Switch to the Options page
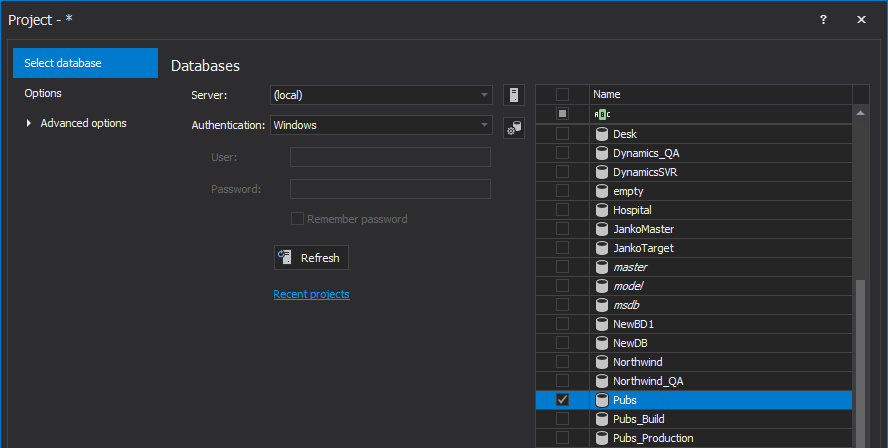Image resolution: width=888 pixels, height=448 pixels. pyautogui.click(x=43, y=93)
